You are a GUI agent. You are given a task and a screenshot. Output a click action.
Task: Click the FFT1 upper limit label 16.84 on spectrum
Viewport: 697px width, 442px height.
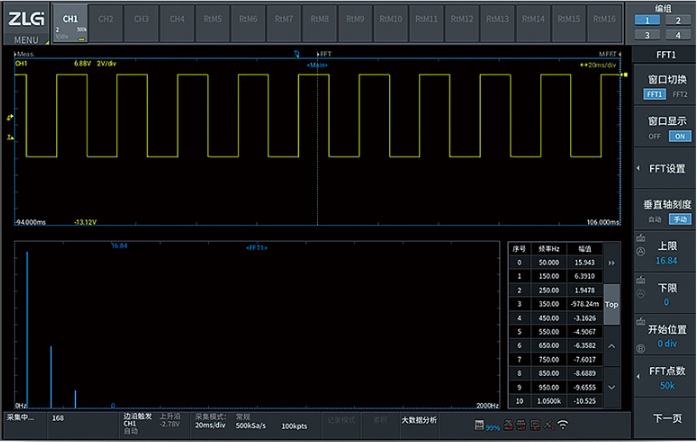click(x=119, y=245)
